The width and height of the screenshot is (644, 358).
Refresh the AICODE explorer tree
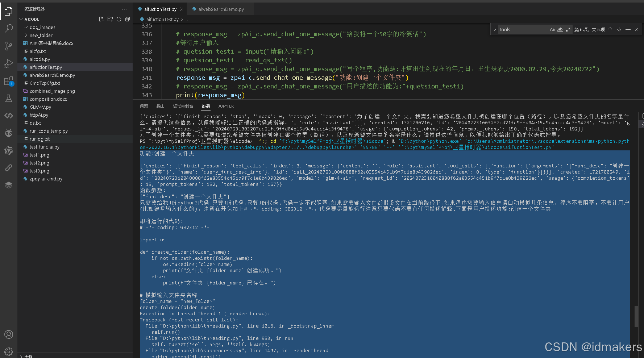click(x=119, y=19)
